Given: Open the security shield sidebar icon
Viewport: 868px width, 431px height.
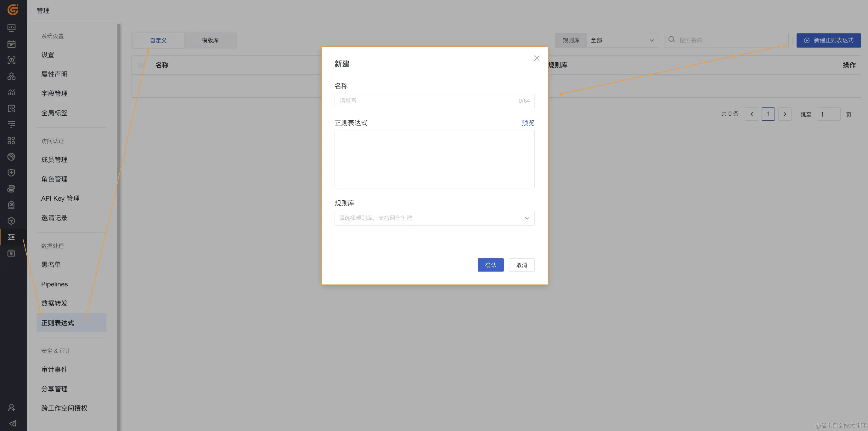Looking at the screenshot, I should (x=11, y=173).
